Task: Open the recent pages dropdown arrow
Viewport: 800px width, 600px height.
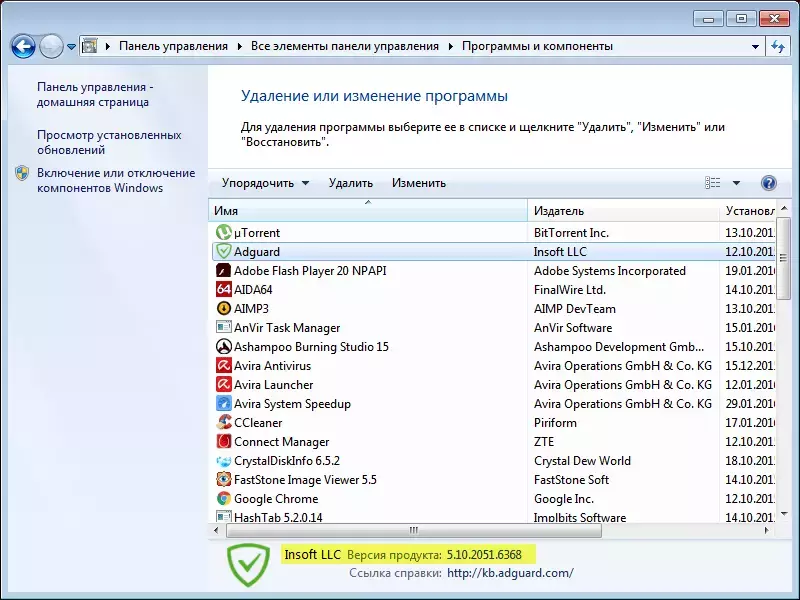Action: 71,47
